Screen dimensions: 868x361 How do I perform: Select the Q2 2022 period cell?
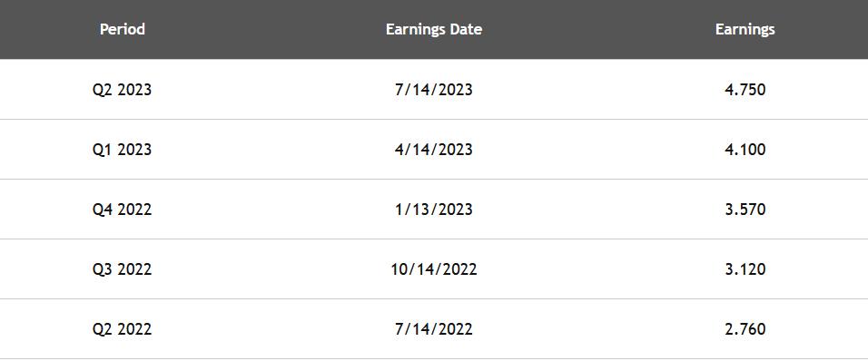pos(122,329)
